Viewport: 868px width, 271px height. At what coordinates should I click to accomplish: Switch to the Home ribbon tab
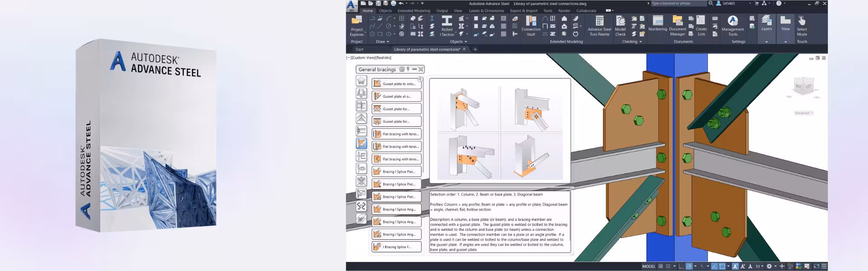click(368, 11)
